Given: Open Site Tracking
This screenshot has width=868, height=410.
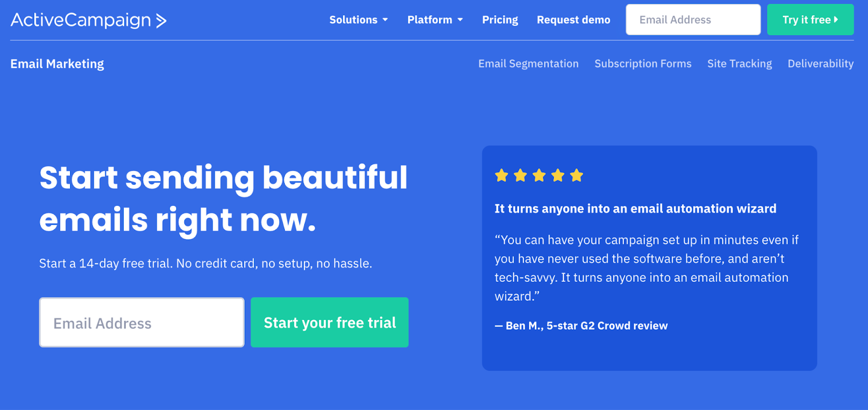Looking at the screenshot, I should [x=739, y=64].
